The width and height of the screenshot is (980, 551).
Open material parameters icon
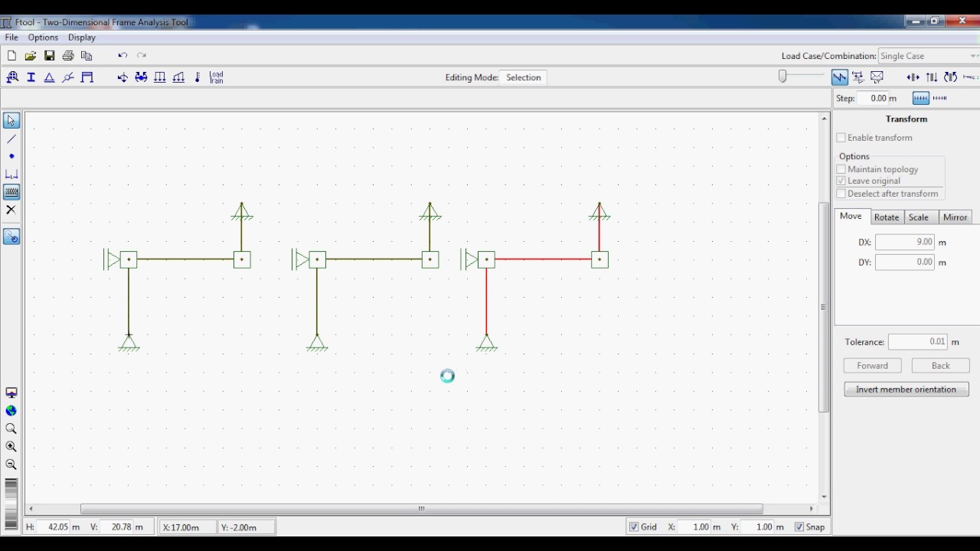(12, 77)
